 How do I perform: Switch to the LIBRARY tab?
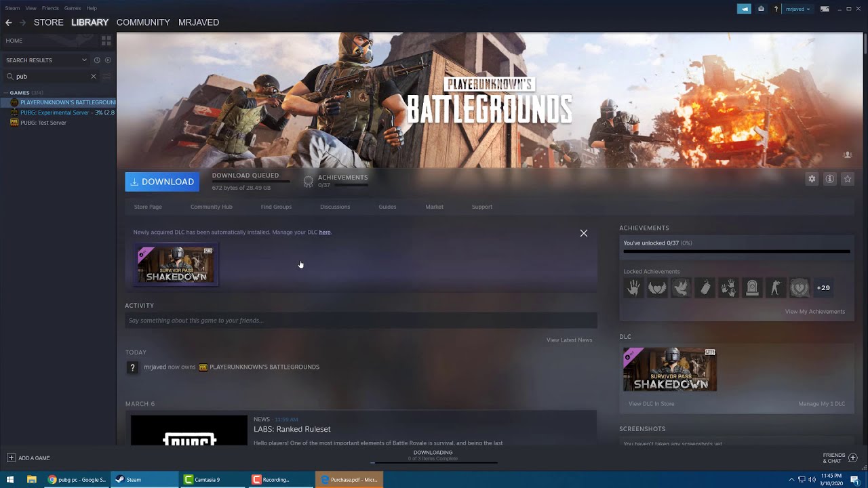click(x=90, y=22)
